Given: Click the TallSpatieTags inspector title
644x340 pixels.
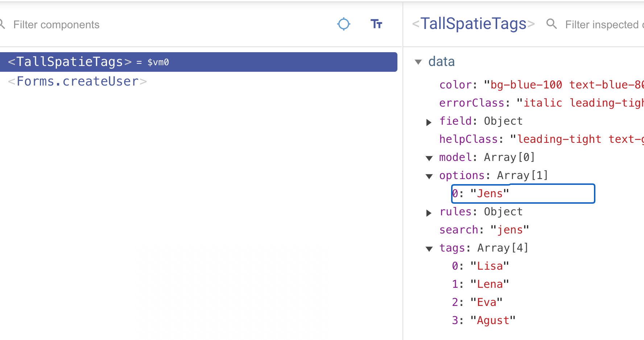Looking at the screenshot, I should [474, 24].
